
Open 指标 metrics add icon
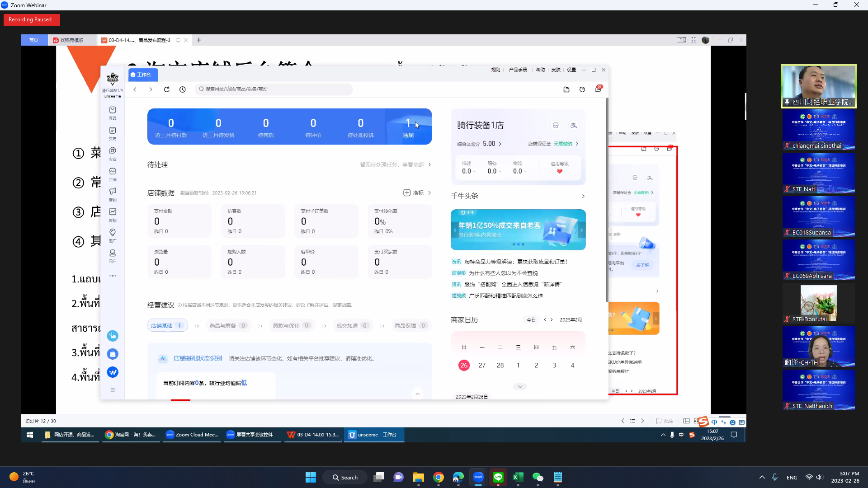click(x=407, y=192)
